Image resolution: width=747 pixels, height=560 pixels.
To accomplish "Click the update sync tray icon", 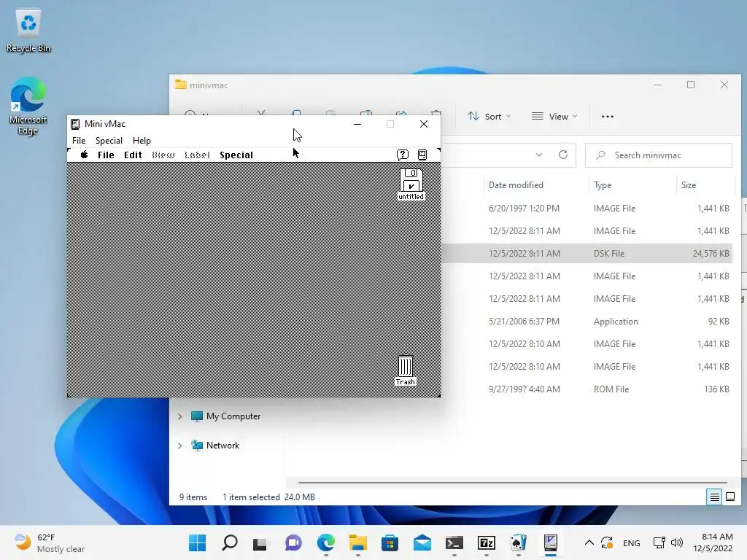I will (x=607, y=542).
